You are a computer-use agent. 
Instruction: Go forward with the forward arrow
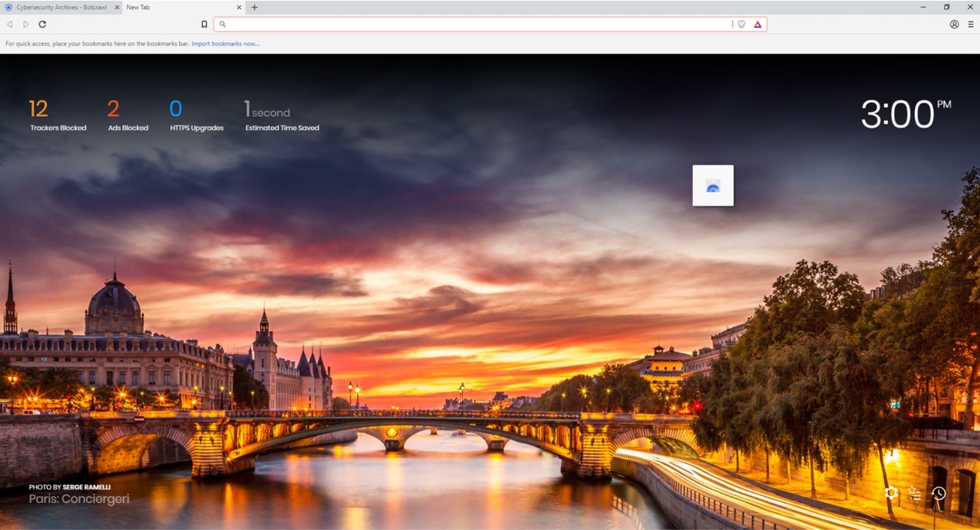26,24
